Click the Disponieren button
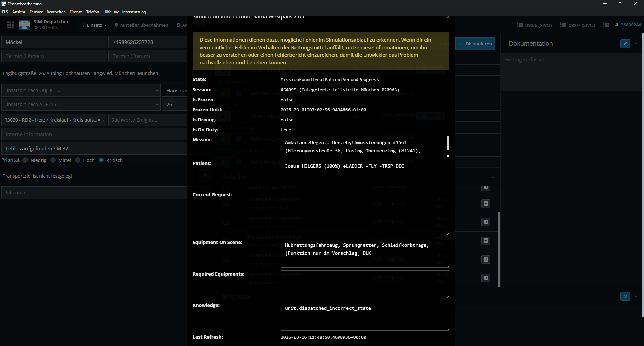The width and height of the screenshot is (644, 346). 475,44
